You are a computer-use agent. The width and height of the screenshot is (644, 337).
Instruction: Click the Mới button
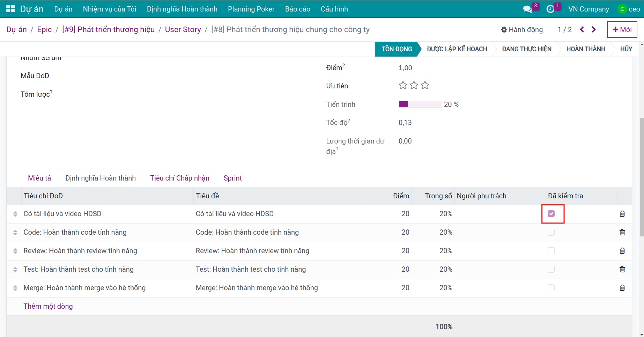tap(622, 30)
